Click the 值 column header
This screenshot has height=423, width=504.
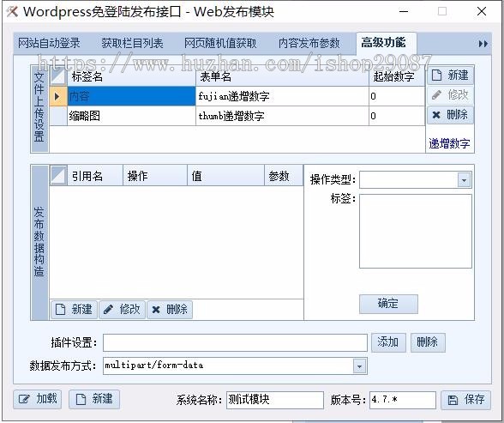(225, 176)
